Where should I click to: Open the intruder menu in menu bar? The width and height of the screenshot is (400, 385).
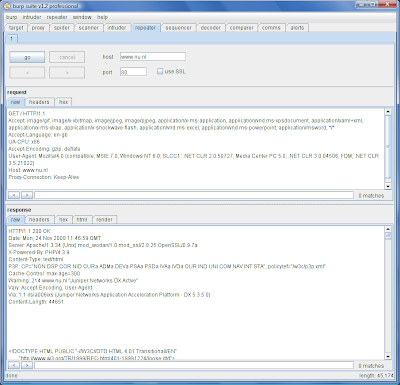32,17
